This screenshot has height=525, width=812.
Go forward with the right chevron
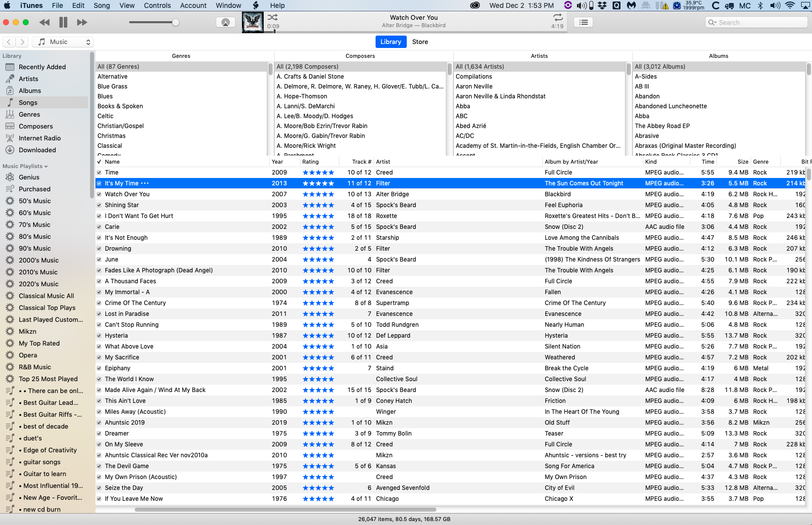point(22,42)
